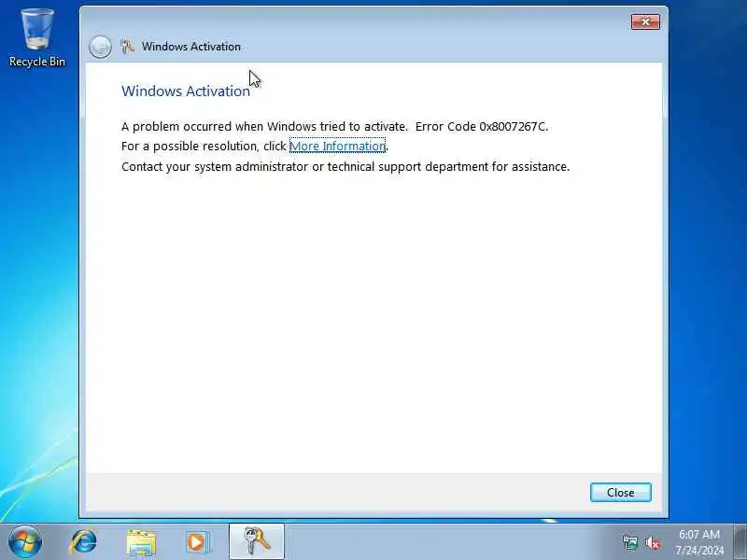Launch Internet Explorer from taskbar

click(x=84, y=542)
